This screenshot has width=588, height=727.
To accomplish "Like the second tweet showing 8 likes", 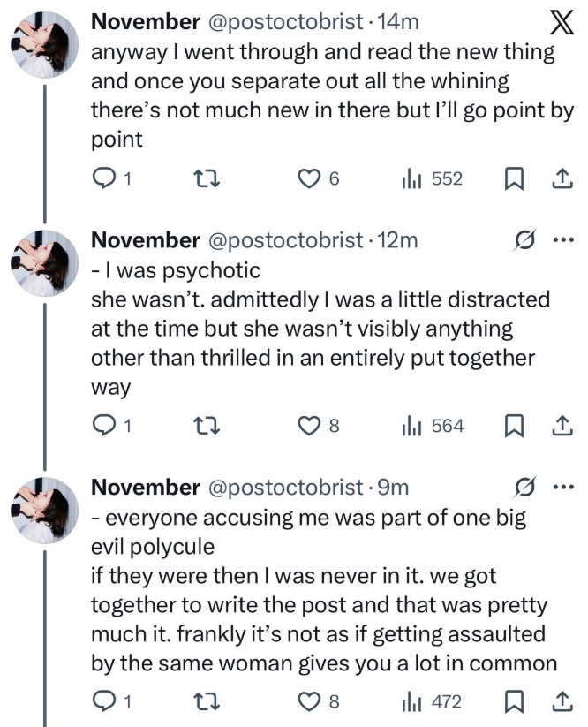I will tap(311, 426).
